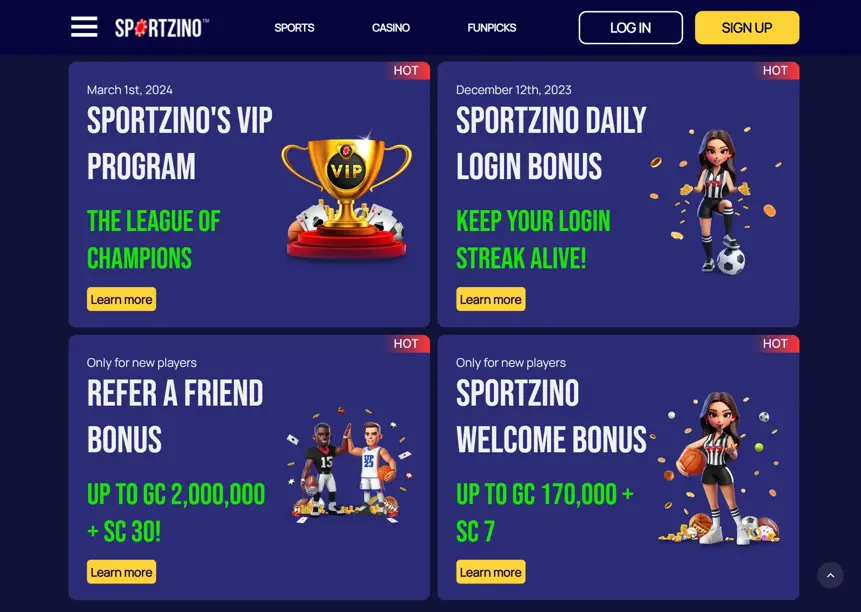
Task: Click HOT badge on Refer a Friend card
Action: pos(406,344)
